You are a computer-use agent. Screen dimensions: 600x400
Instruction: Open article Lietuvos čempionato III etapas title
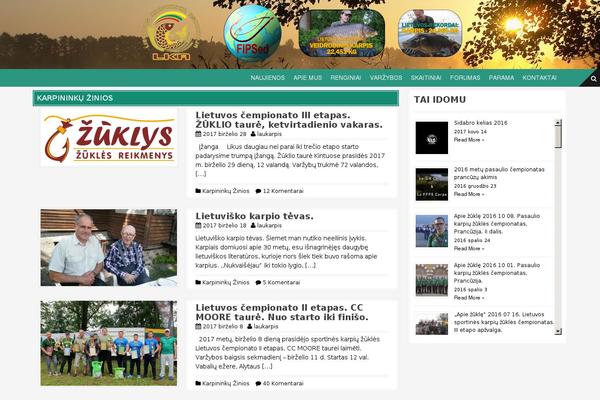click(289, 120)
